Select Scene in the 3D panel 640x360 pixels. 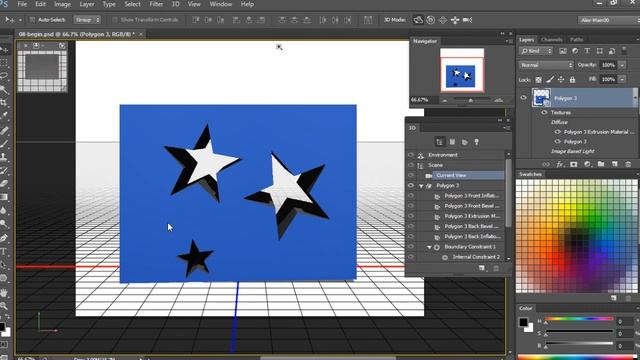436,165
